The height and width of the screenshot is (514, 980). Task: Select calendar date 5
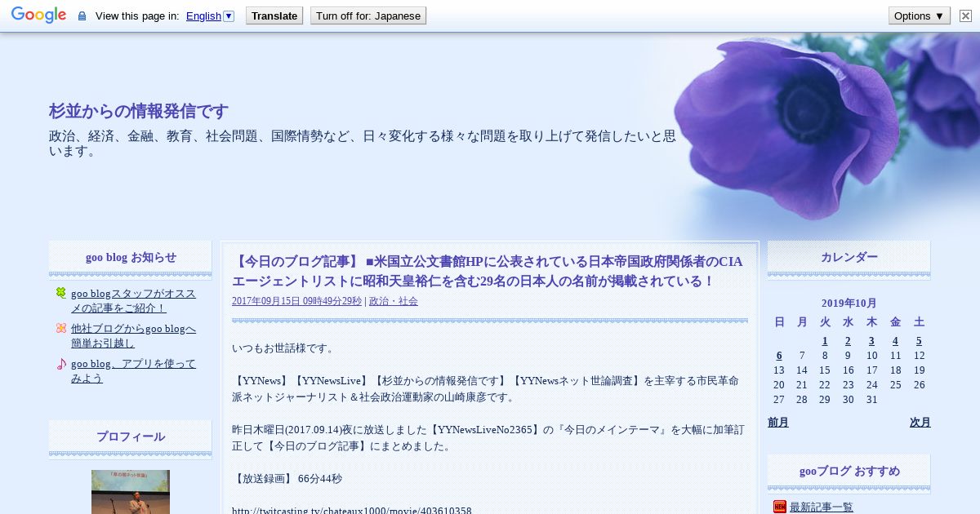919,341
